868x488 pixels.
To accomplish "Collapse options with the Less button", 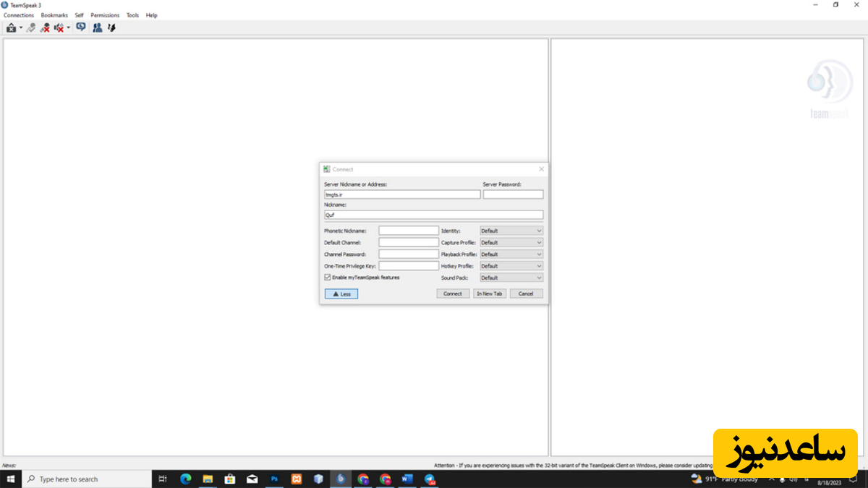I will point(341,294).
